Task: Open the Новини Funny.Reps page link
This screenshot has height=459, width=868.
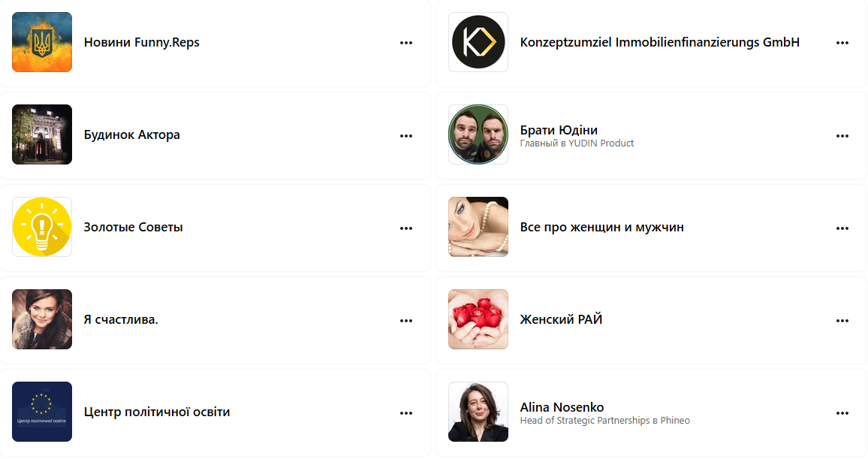Action: [x=141, y=42]
